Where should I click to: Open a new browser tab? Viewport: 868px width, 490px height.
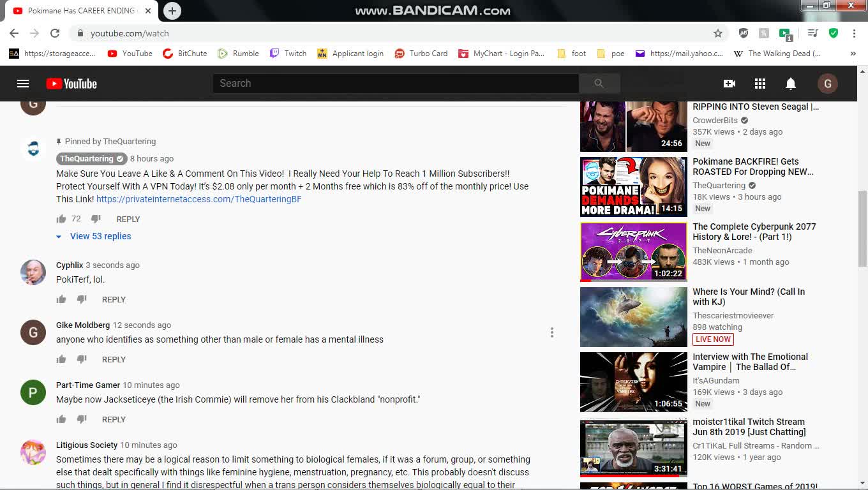click(x=172, y=11)
